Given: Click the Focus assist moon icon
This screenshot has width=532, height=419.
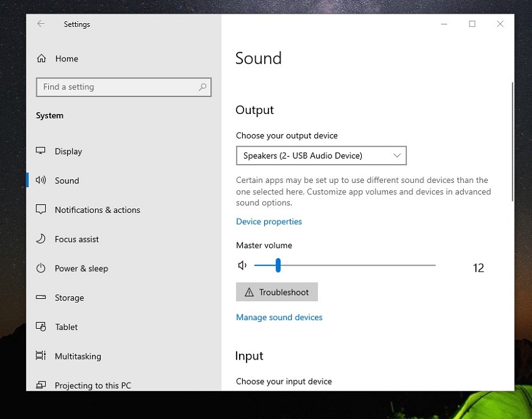Looking at the screenshot, I should (x=41, y=239).
